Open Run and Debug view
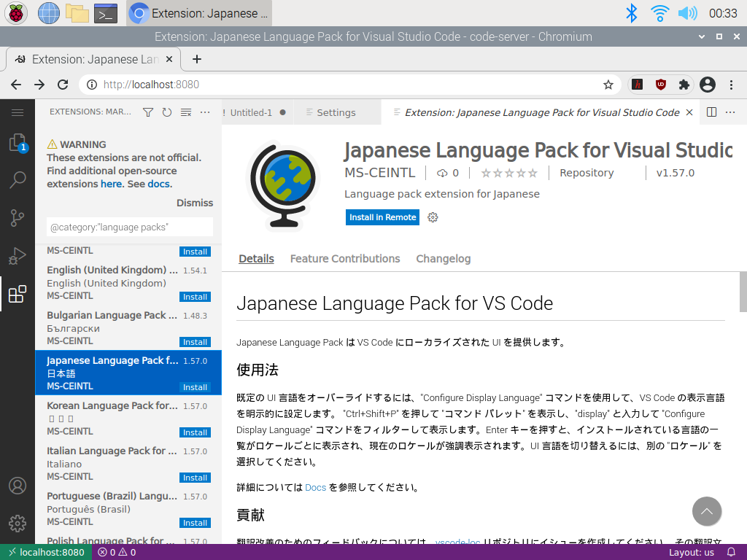Viewport: 747px width, 560px height. [18, 256]
